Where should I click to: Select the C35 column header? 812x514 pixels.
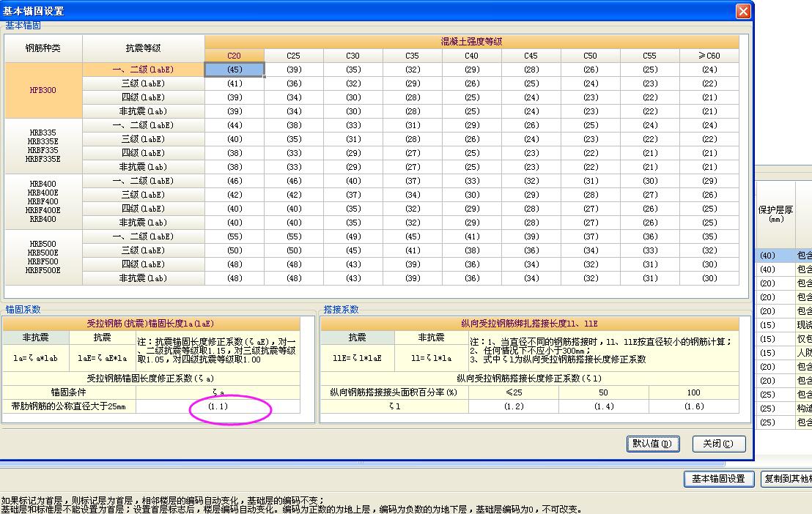[412, 56]
